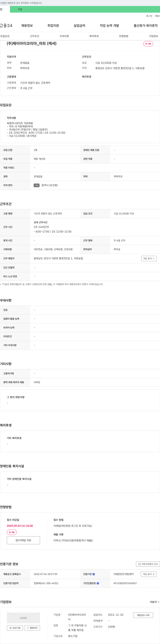Viewport: 160px width, 644px height.
Task: Click the company LOGO placeholder image
Action: (23, 618)
